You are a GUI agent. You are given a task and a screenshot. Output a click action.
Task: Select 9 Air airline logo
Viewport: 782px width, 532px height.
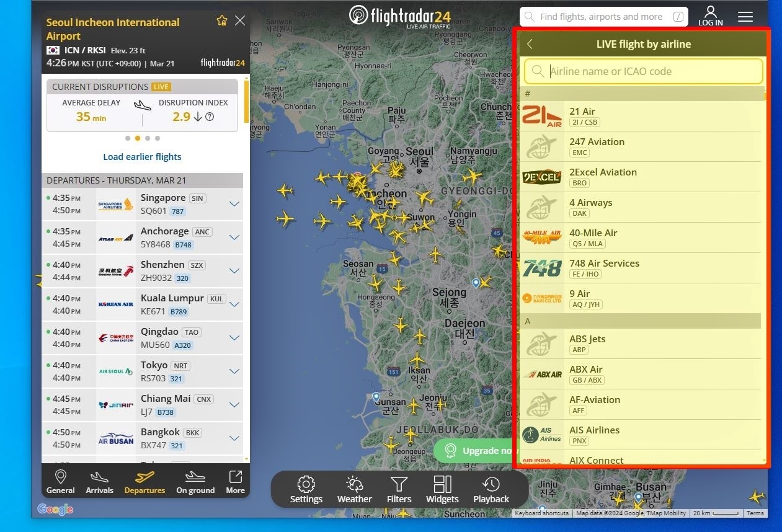542,298
